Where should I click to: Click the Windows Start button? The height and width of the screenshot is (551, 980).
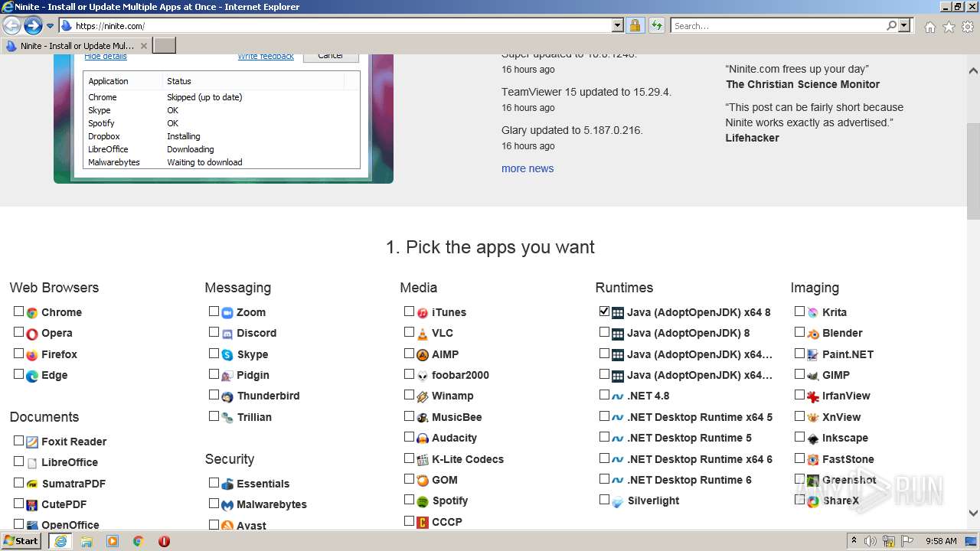point(21,541)
